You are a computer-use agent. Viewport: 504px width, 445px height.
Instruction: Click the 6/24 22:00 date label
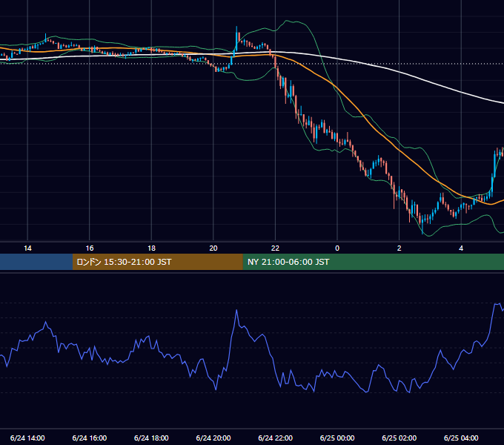pyautogui.click(x=276, y=438)
